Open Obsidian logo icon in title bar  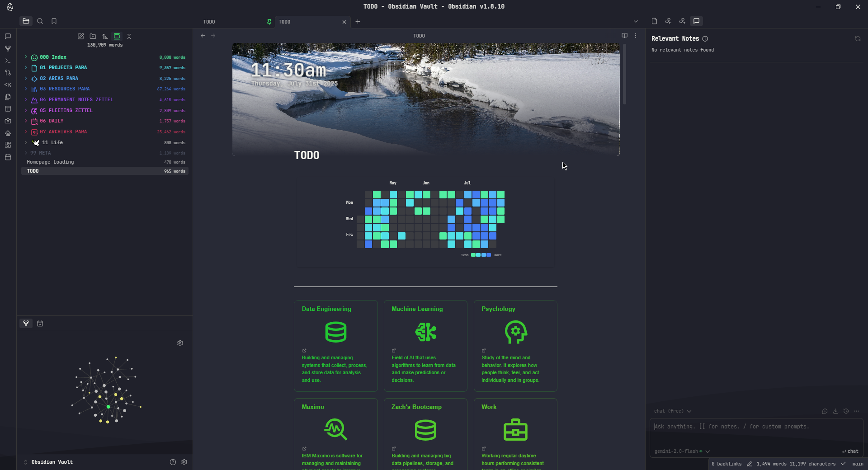coord(10,7)
